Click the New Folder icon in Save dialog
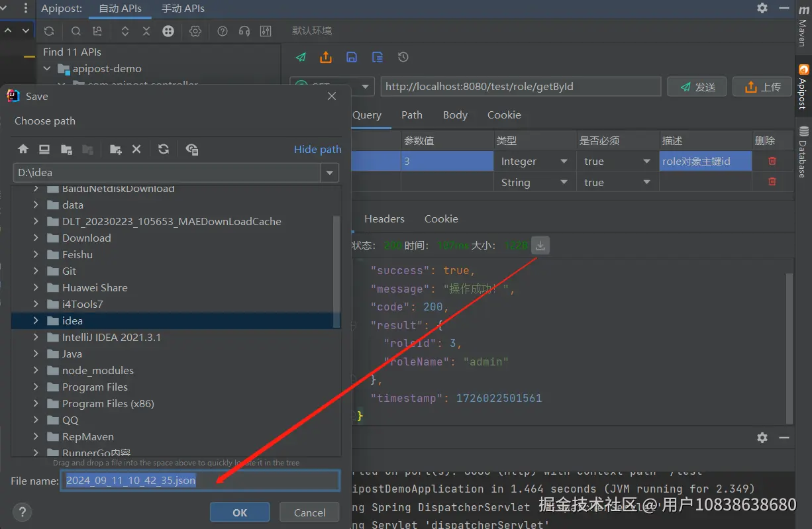The width and height of the screenshot is (812, 529). (116, 150)
